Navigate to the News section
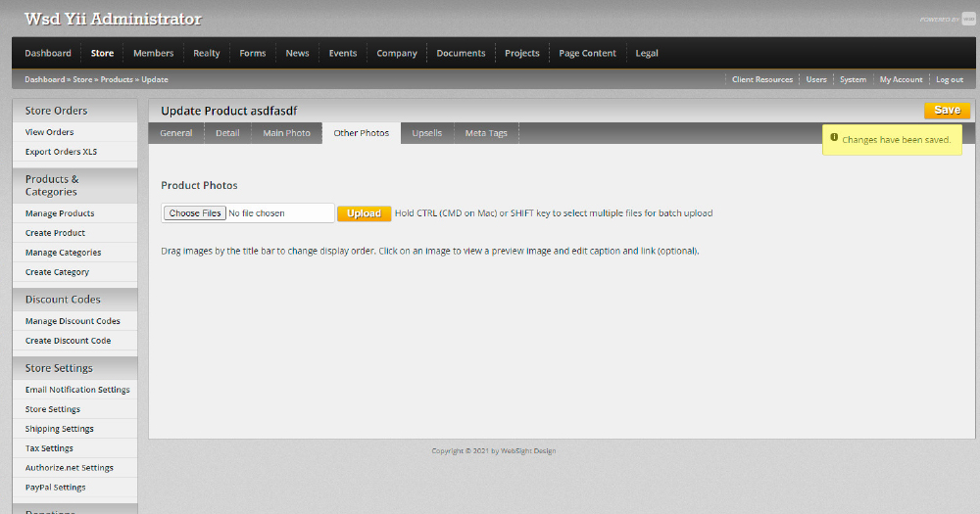 pyautogui.click(x=298, y=53)
